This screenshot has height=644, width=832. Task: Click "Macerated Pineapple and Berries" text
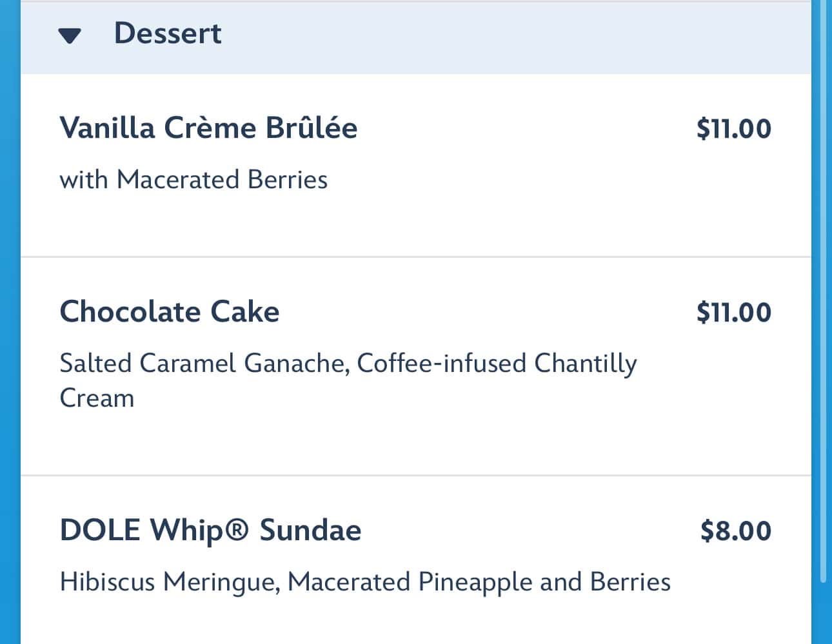coord(479,582)
